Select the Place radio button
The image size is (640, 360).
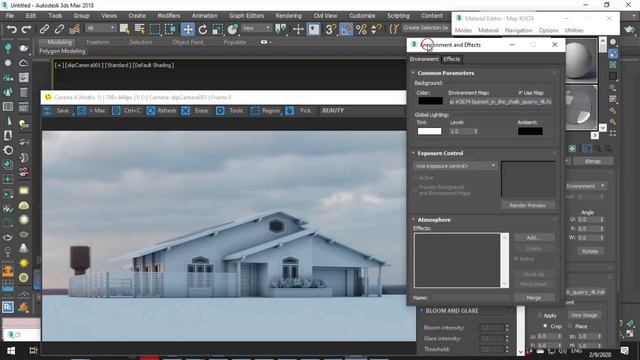pyautogui.click(x=570, y=326)
